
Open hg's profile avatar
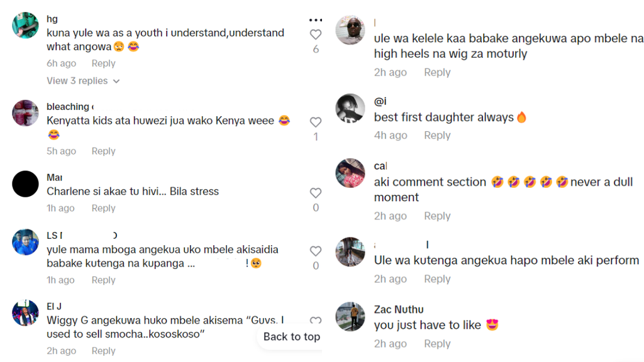click(x=26, y=26)
